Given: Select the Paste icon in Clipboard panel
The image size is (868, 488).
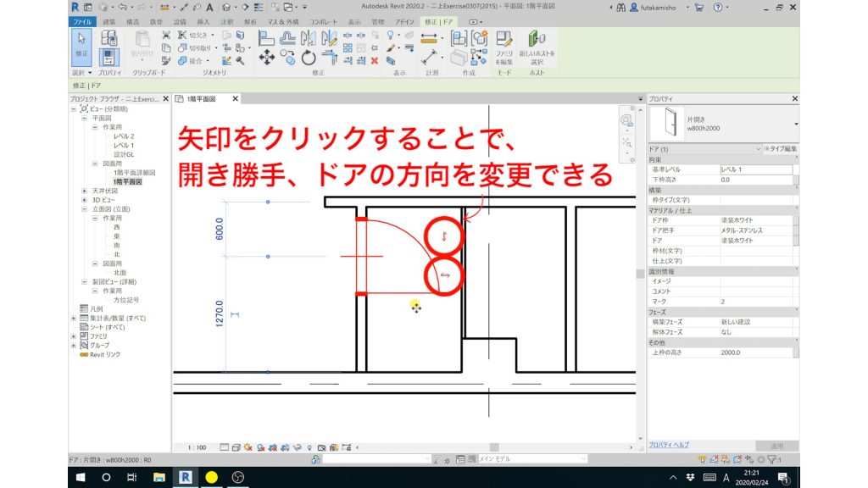Looking at the screenshot, I should (142, 41).
